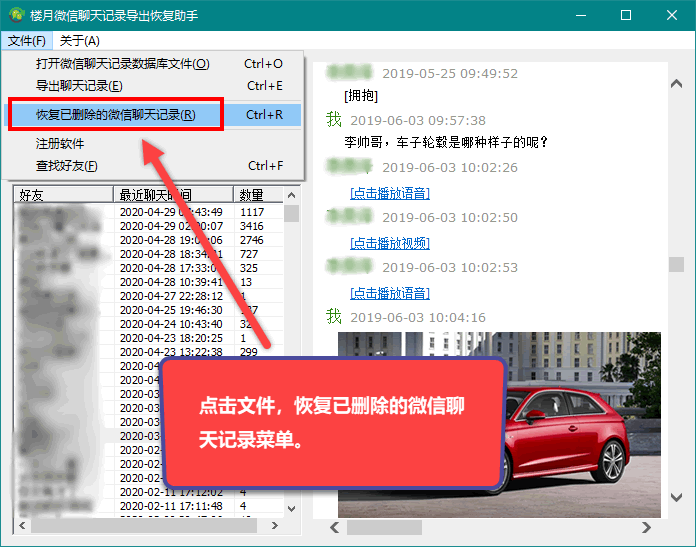Click the 点击播放视频 link

coord(389,243)
